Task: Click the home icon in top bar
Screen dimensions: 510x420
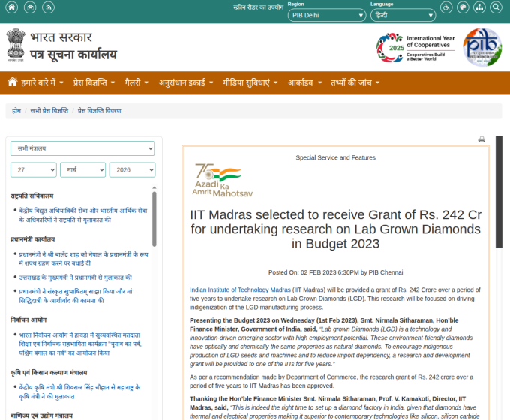Action: 12,7
